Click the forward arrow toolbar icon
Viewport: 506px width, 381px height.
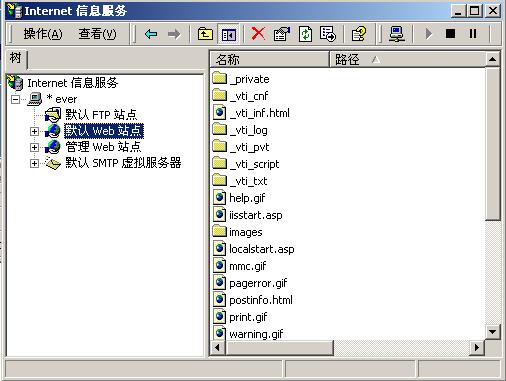pyautogui.click(x=174, y=34)
